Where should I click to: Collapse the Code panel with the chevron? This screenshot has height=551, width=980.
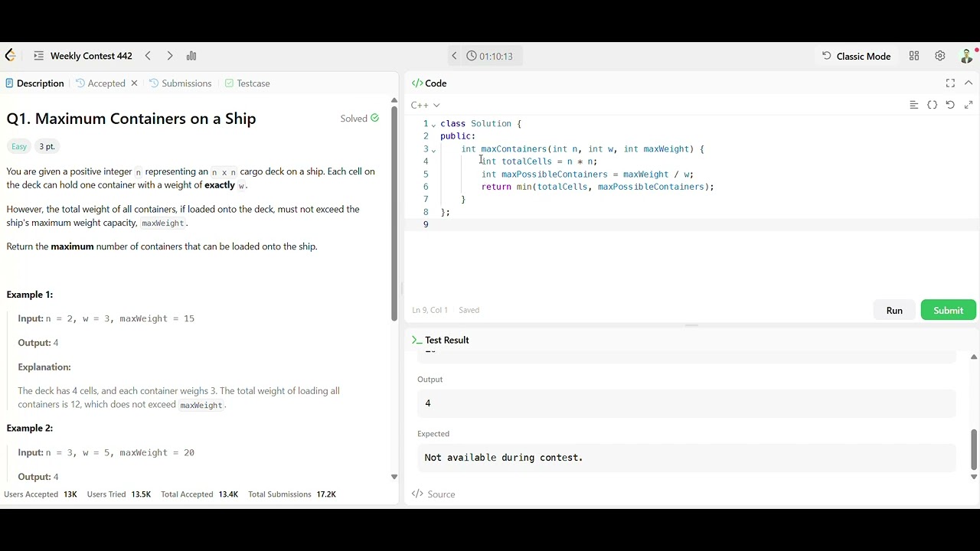(969, 83)
